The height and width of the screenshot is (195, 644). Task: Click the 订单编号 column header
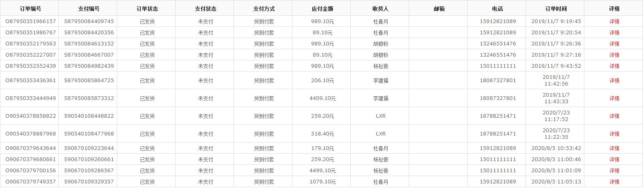click(x=30, y=9)
